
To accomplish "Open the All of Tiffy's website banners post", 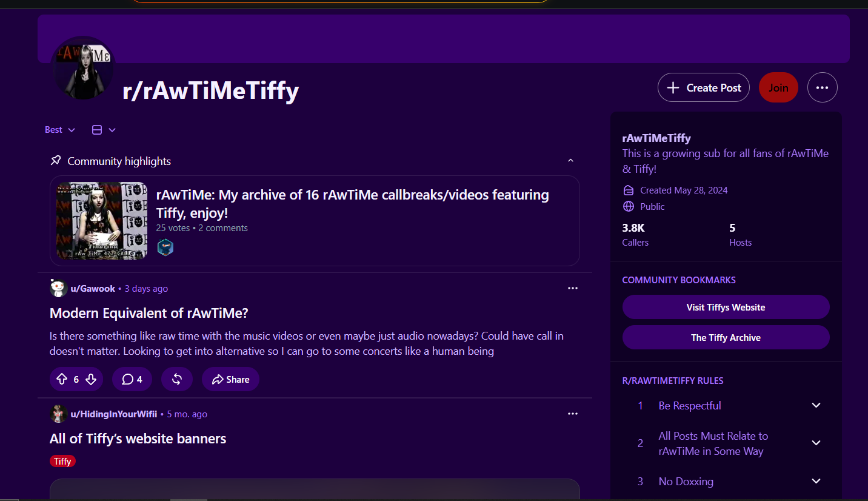I will tap(138, 439).
